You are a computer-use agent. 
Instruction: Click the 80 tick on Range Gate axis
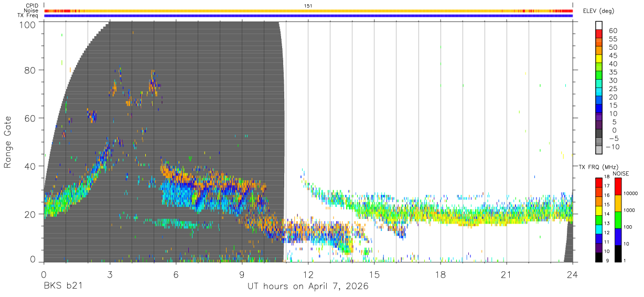click(x=31, y=70)
